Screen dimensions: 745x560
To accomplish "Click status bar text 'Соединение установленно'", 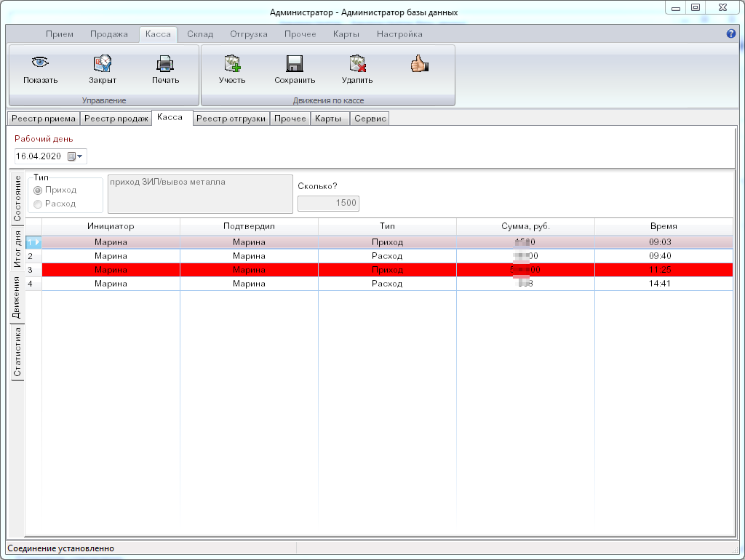I will (61, 548).
